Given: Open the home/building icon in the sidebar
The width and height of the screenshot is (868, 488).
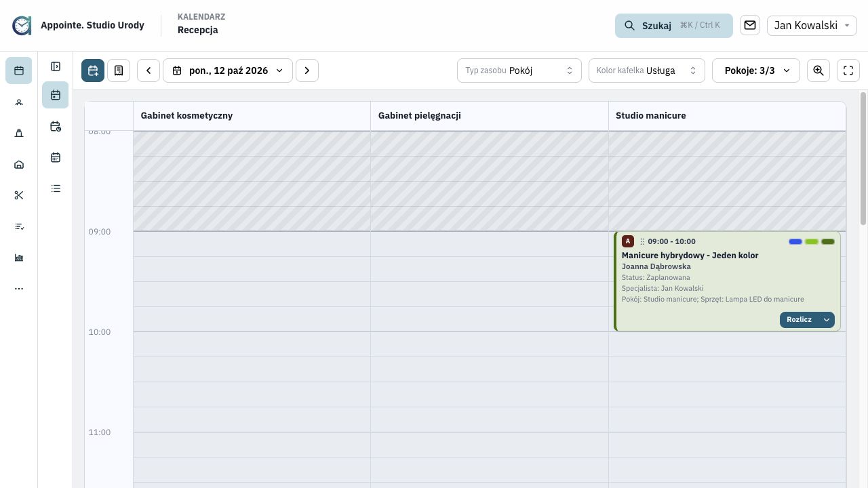Looking at the screenshot, I should coord(19,164).
